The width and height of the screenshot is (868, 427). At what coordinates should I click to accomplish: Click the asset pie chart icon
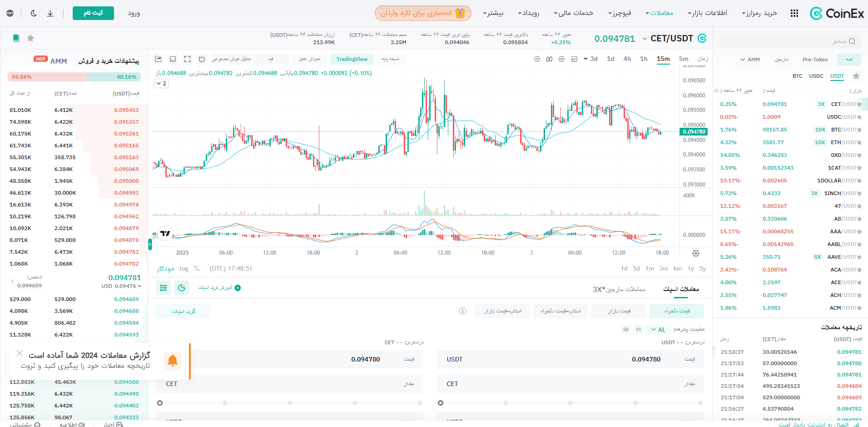click(x=182, y=288)
